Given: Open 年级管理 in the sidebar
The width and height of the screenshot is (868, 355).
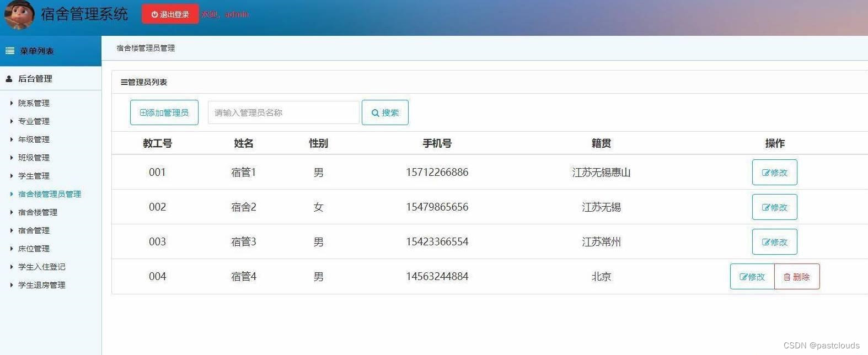Looking at the screenshot, I should tap(34, 139).
